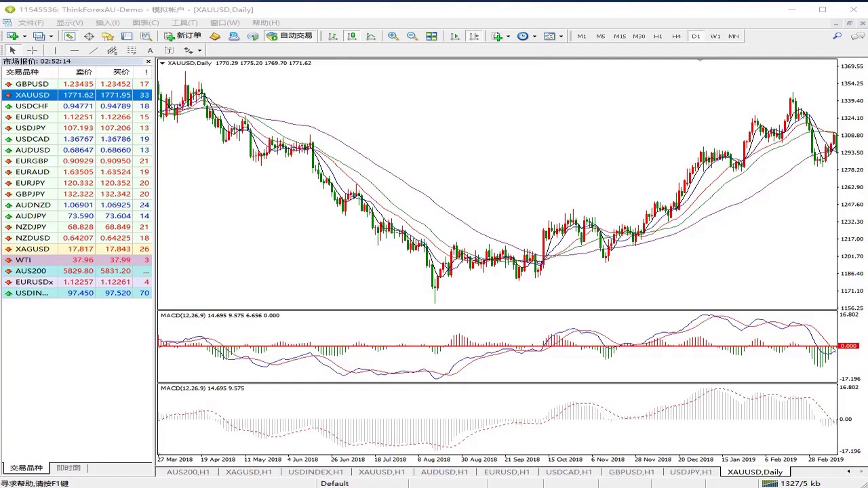Open the search magnifier in toolbar

(x=837, y=36)
